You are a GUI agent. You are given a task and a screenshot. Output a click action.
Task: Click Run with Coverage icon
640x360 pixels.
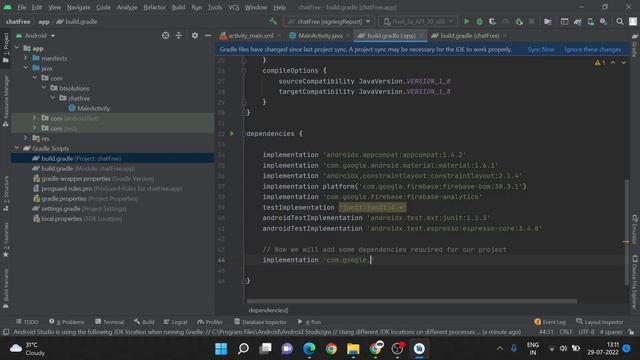493,21
